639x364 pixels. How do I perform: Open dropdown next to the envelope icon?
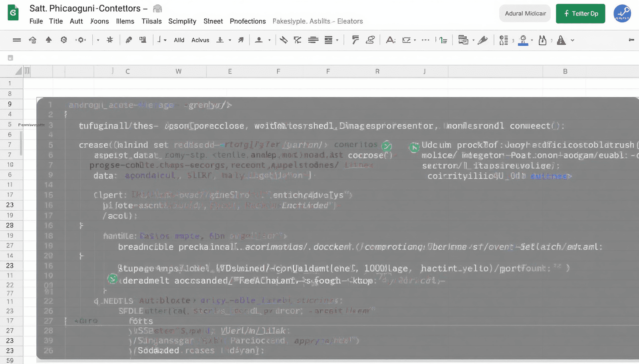[x=415, y=40]
